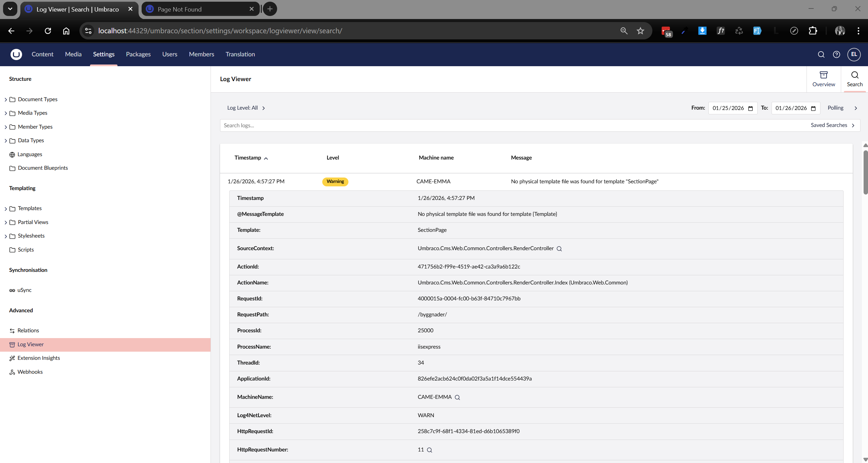Bookmark this page with the star icon
The width and height of the screenshot is (868, 463).
640,31
